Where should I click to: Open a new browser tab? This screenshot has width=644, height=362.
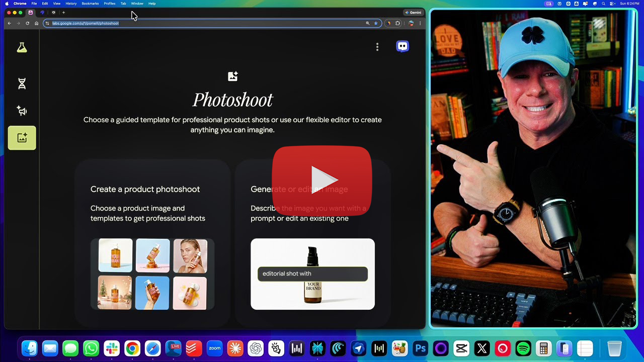coord(63,13)
